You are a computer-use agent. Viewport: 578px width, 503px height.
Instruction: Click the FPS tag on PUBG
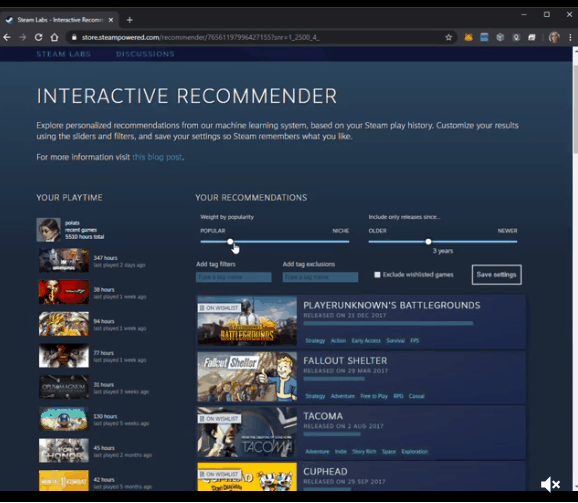pos(414,340)
